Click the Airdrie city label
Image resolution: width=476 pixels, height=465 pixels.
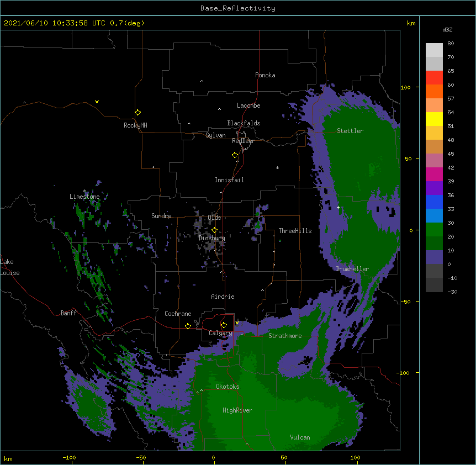223,297
